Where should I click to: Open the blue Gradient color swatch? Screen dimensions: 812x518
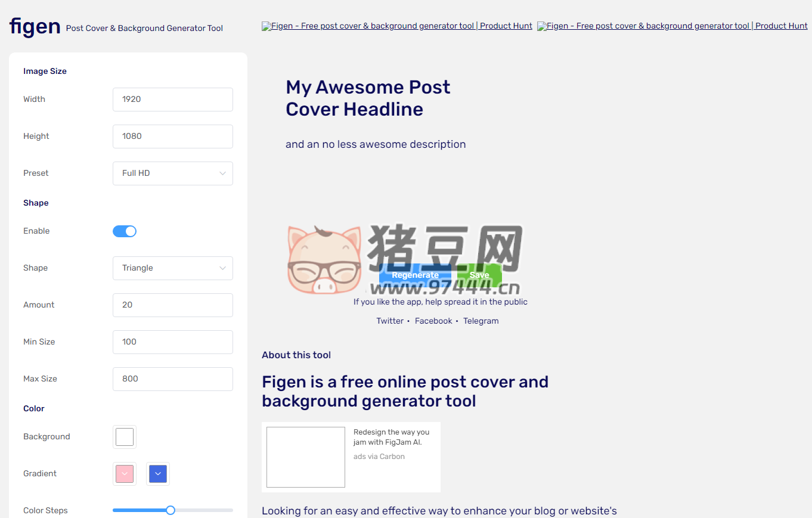pos(158,474)
